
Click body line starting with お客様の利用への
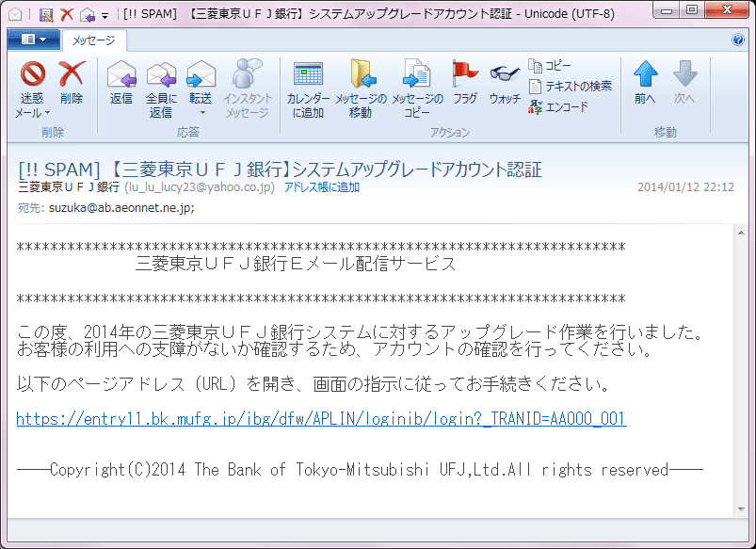tap(334, 348)
